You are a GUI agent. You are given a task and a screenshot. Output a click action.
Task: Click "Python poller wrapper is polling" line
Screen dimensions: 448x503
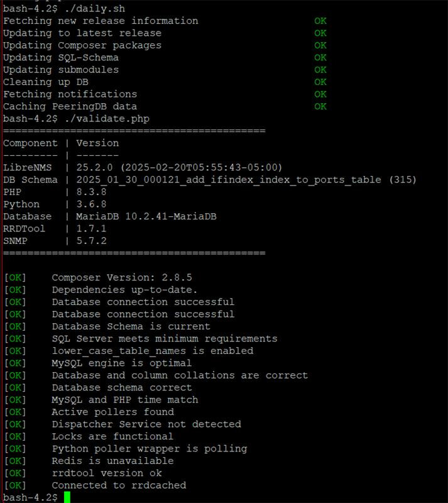coord(149,449)
